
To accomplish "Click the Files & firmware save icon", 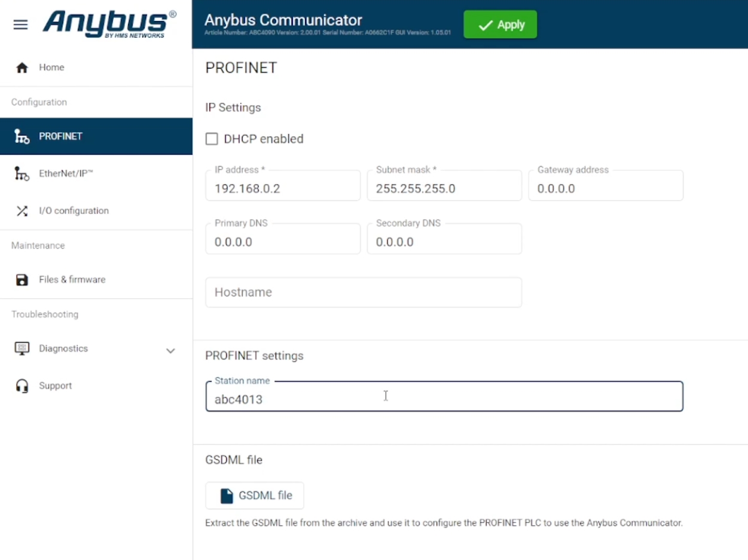I will tap(22, 280).
